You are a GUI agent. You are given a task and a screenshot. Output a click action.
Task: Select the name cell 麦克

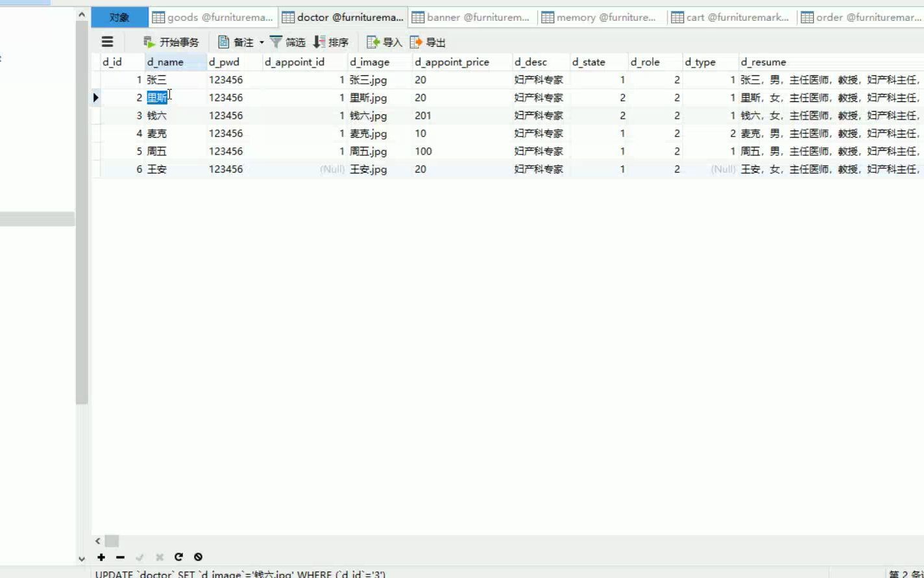pos(175,133)
